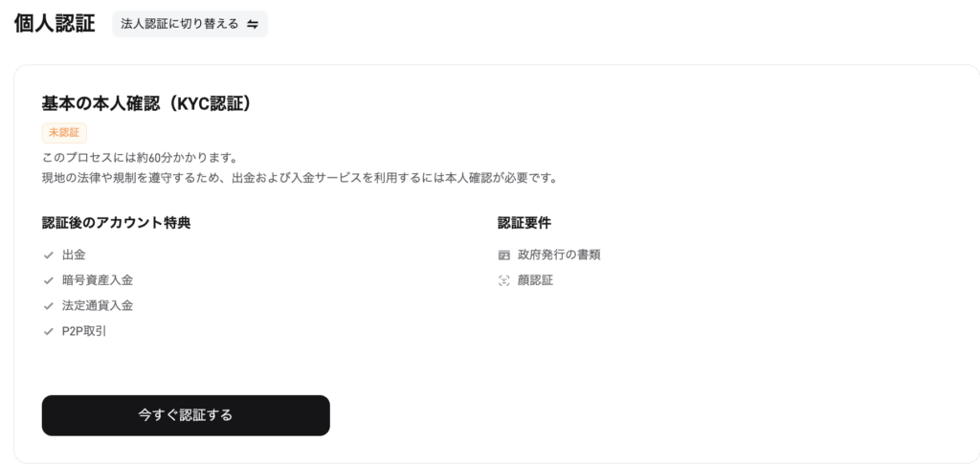Screen dimensions: 980x464
Task: Click the 顔認証 requirement text
Action: [x=535, y=281]
